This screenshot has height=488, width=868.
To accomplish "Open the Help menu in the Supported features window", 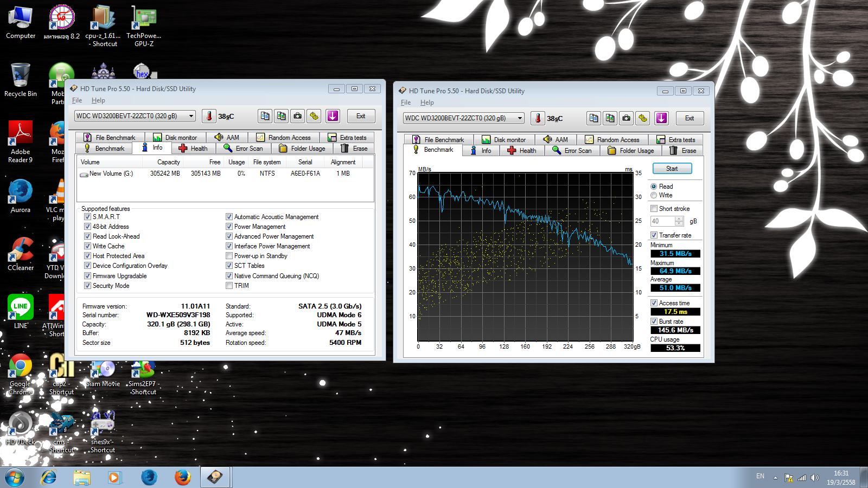I will pos(98,100).
